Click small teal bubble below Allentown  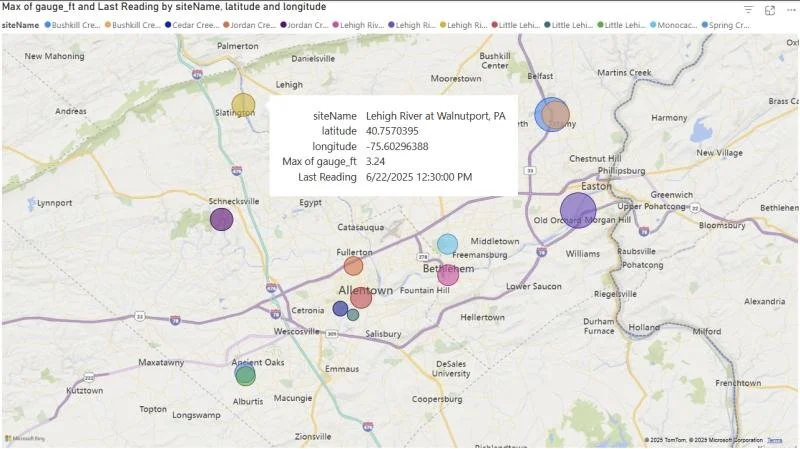pyautogui.click(x=353, y=315)
